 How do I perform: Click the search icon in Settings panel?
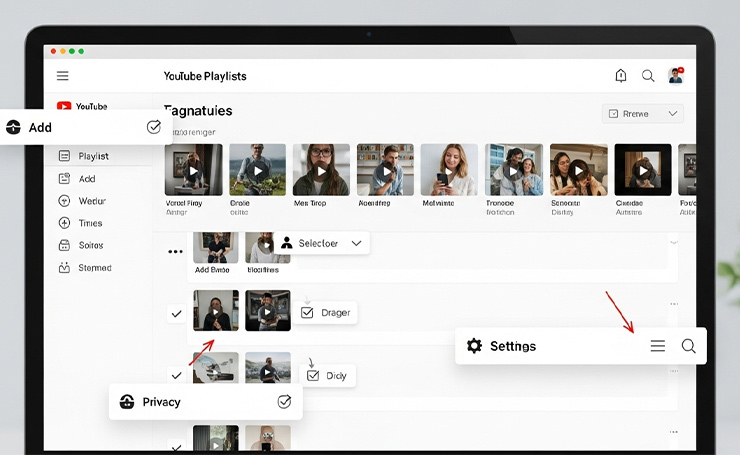click(x=688, y=346)
